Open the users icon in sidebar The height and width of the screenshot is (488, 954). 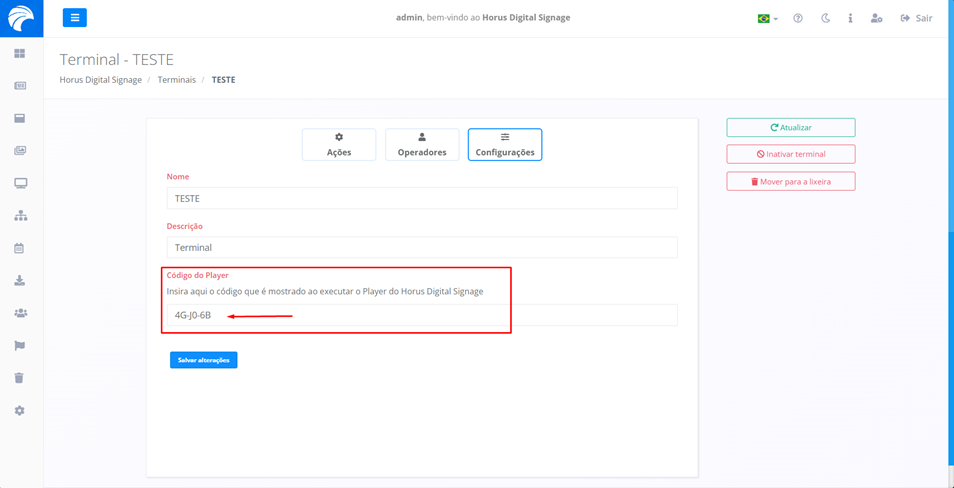pyautogui.click(x=20, y=313)
